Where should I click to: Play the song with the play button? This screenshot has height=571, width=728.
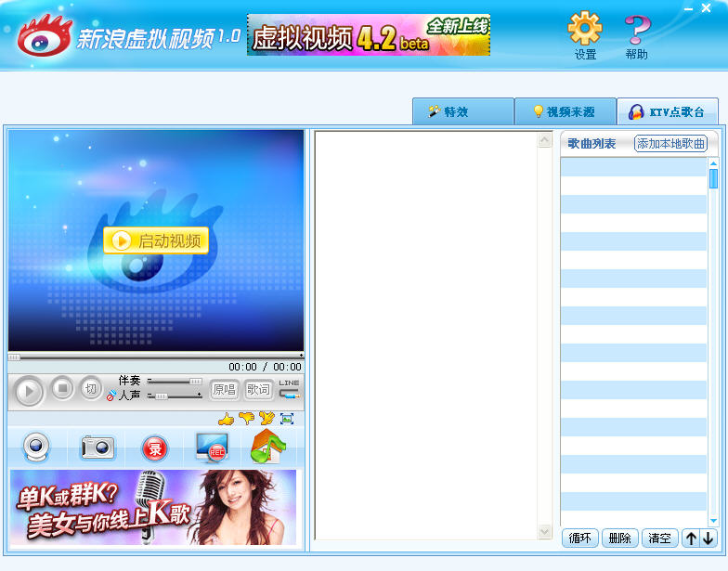pyautogui.click(x=28, y=391)
